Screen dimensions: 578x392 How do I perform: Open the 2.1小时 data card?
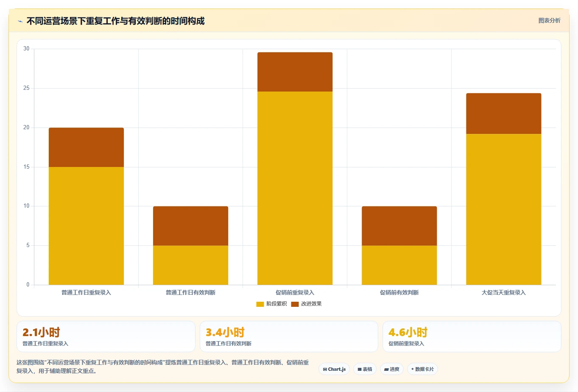(x=106, y=336)
